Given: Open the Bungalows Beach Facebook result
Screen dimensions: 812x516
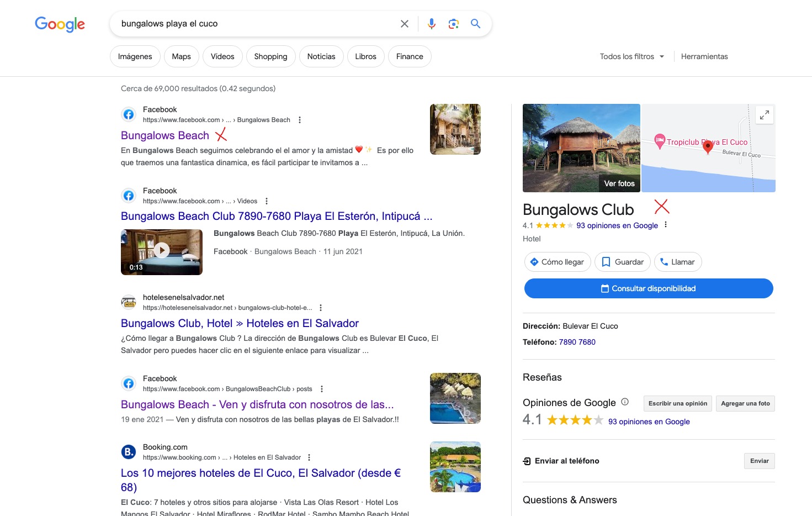Looking at the screenshot, I should (165, 135).
